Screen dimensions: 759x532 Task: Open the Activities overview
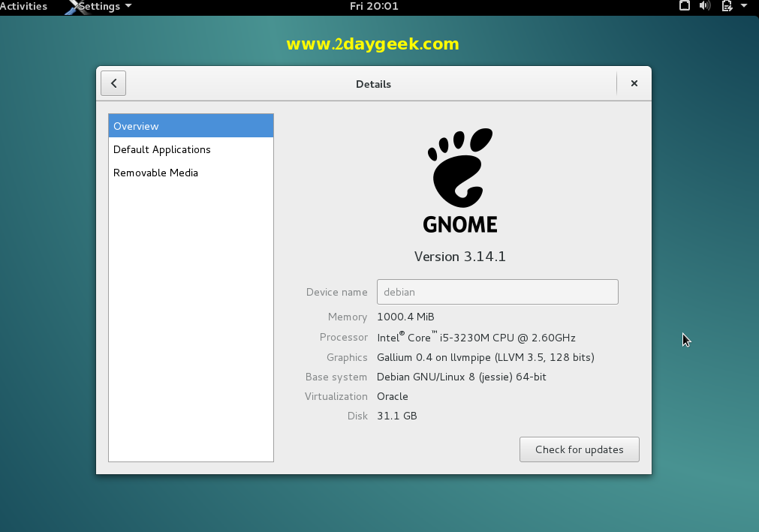point(23,6)
